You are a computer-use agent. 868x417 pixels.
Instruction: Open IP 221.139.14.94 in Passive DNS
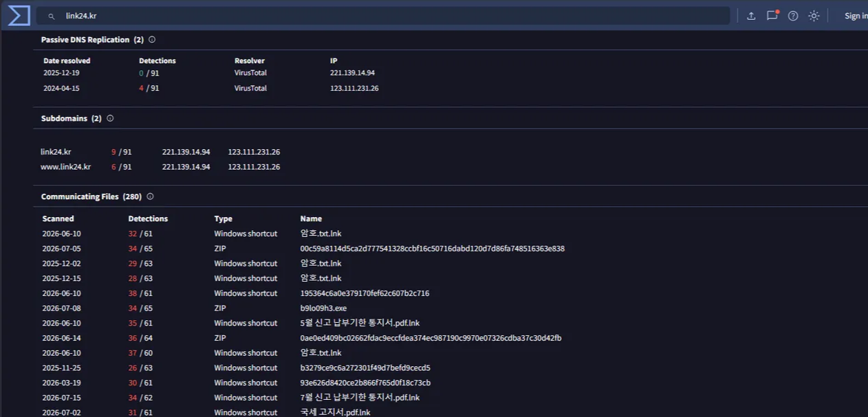(x=352, y=73)
